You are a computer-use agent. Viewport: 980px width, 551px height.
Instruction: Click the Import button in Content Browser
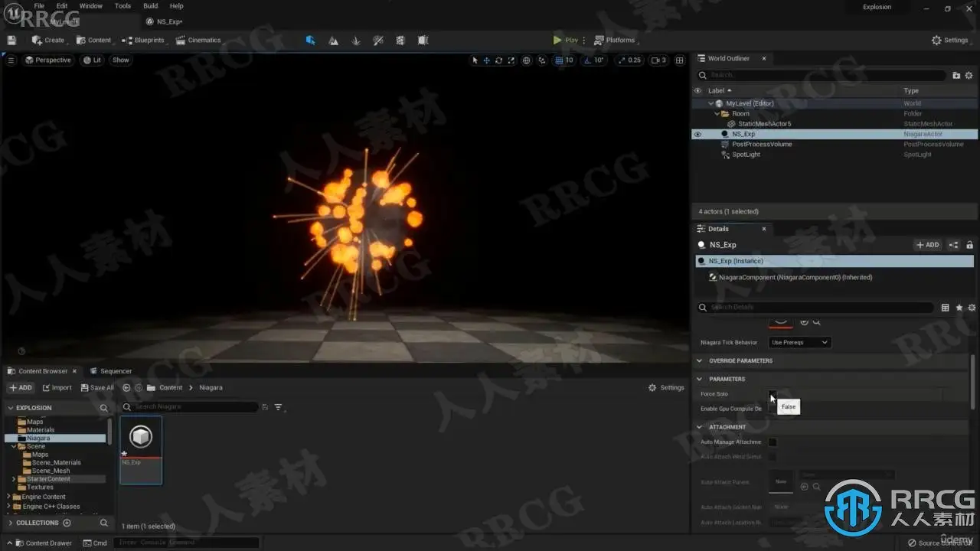click(x=57, y=388)
